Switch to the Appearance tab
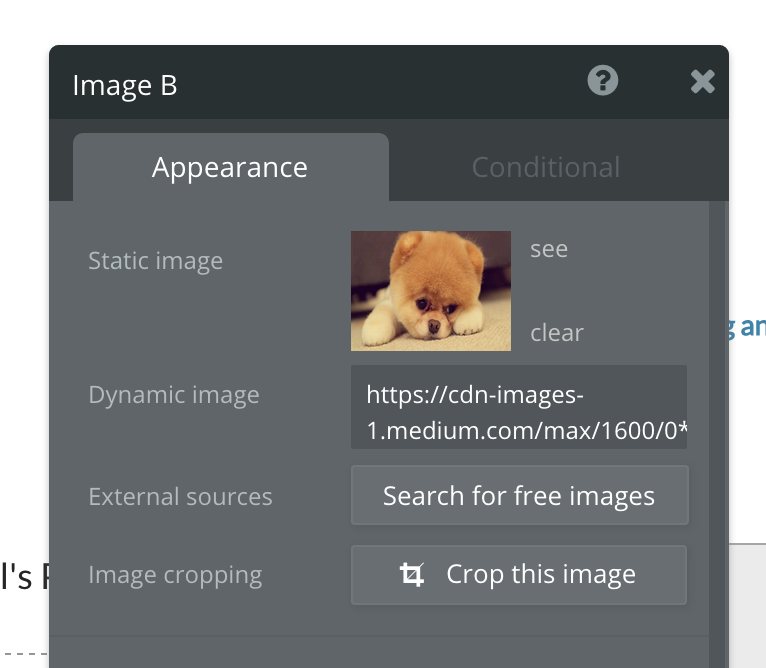Screen dimensions: 766x668 tap(230, 167)
